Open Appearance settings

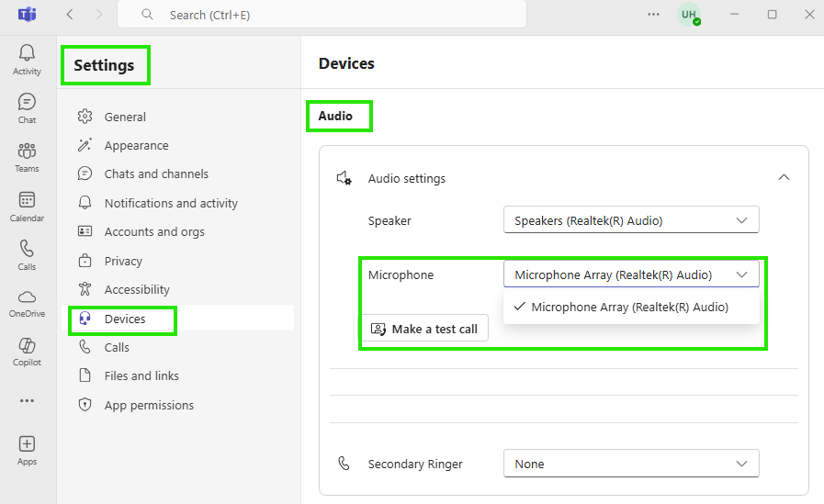[137, 145]
